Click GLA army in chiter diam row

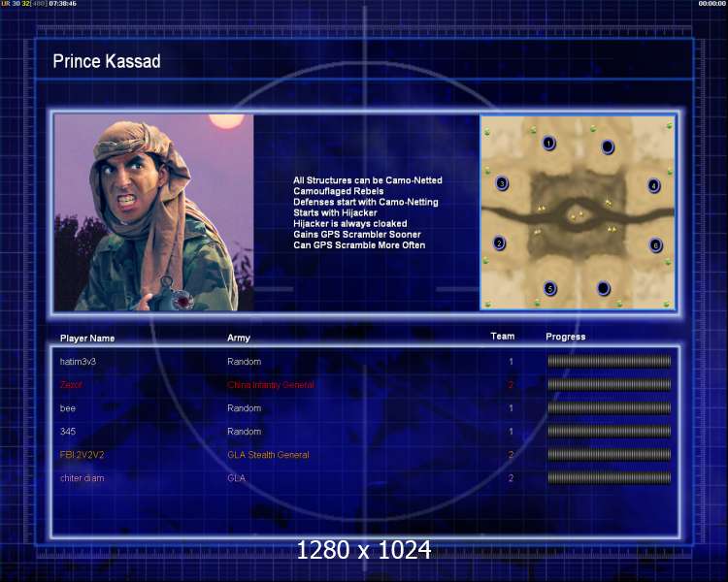pos(236,477)
